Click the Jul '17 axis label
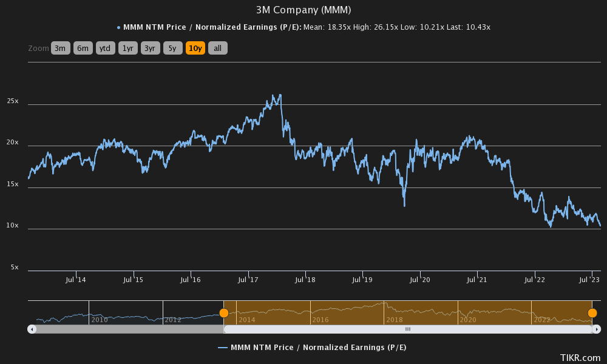The height and width of the screenshot is (364, 607). pyautogui.click(x=248, y=280)
